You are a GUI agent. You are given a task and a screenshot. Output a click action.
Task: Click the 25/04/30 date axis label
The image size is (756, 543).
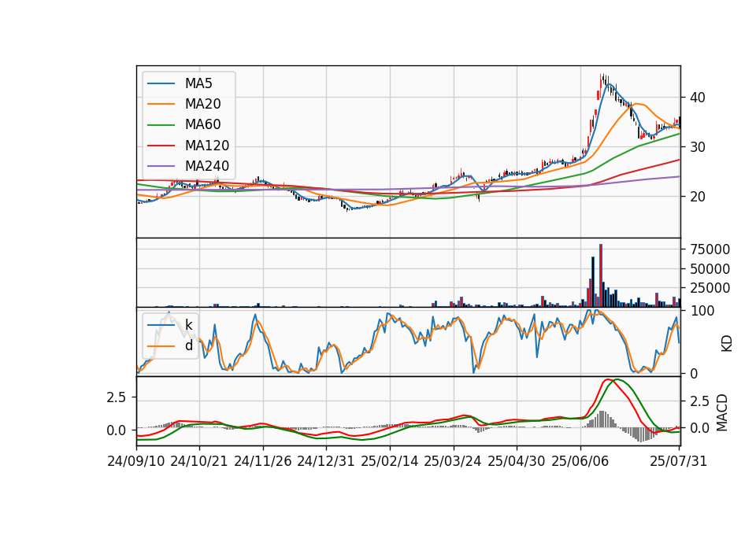(x=517, y=462)
